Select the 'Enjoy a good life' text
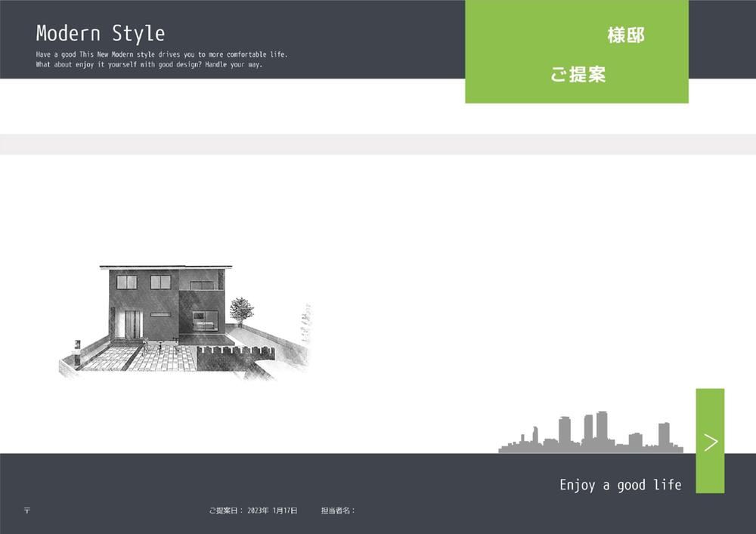756x534 pixels. coord(621,484)
